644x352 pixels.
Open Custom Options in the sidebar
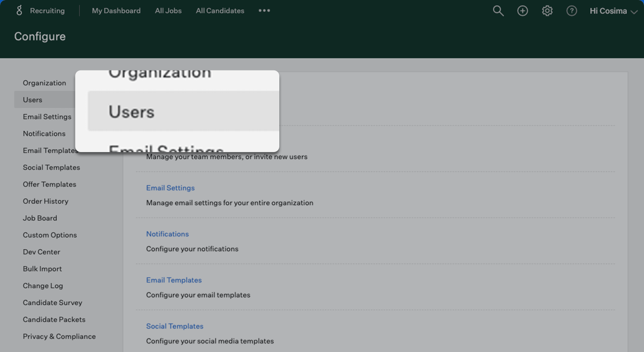click(50, 235)
